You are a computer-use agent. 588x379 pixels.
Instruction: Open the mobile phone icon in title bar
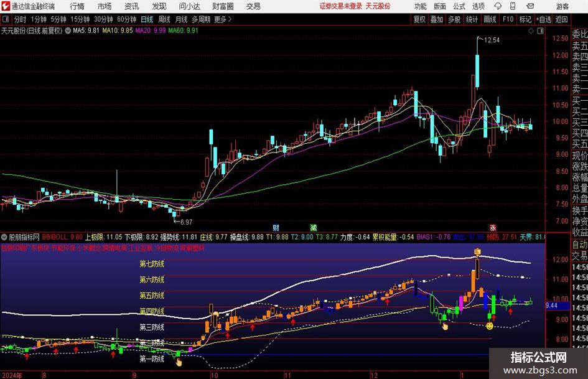coord(513,6)
